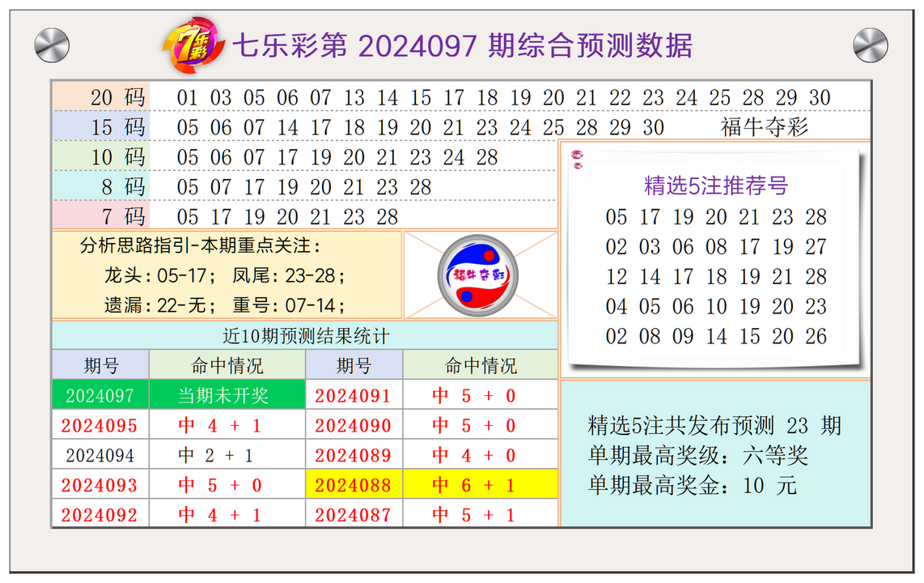The height and width of the screenshot is (583, 924).
Task: Click the right metal screw icon
Action: pyautogui.click(x=871, y=45)
